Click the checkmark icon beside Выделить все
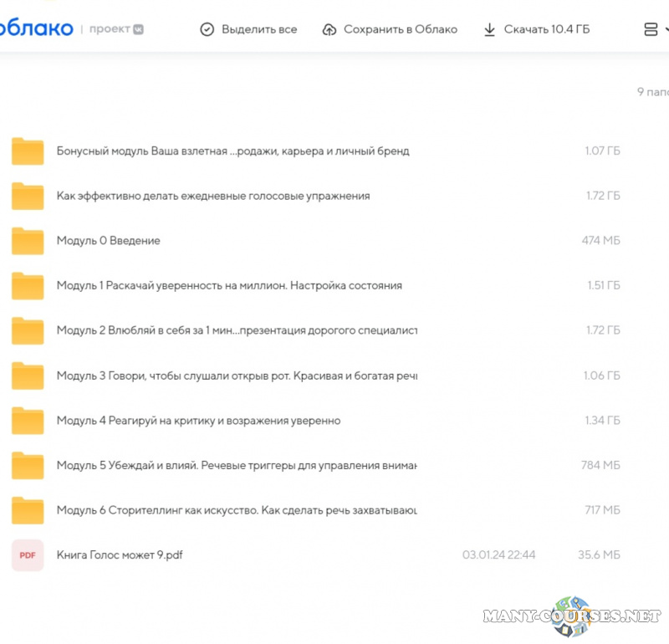 207,29
